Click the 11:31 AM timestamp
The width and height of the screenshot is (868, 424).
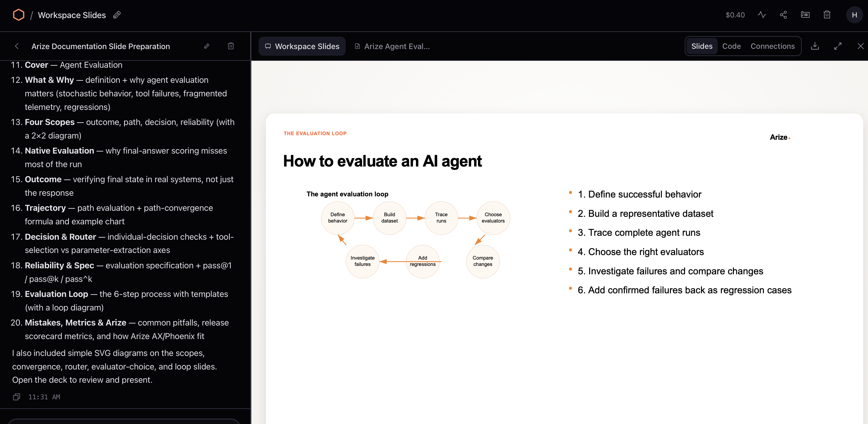point(44,397)
